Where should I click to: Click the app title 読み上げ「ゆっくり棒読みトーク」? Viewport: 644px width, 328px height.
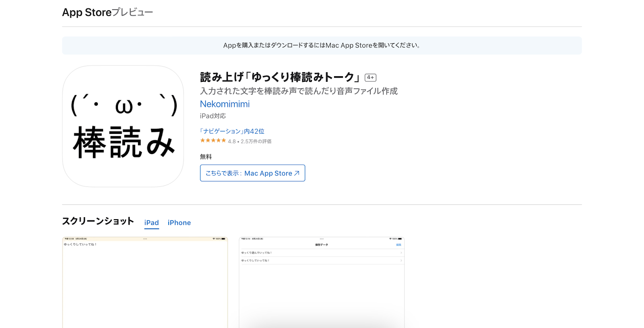point(281,77)
